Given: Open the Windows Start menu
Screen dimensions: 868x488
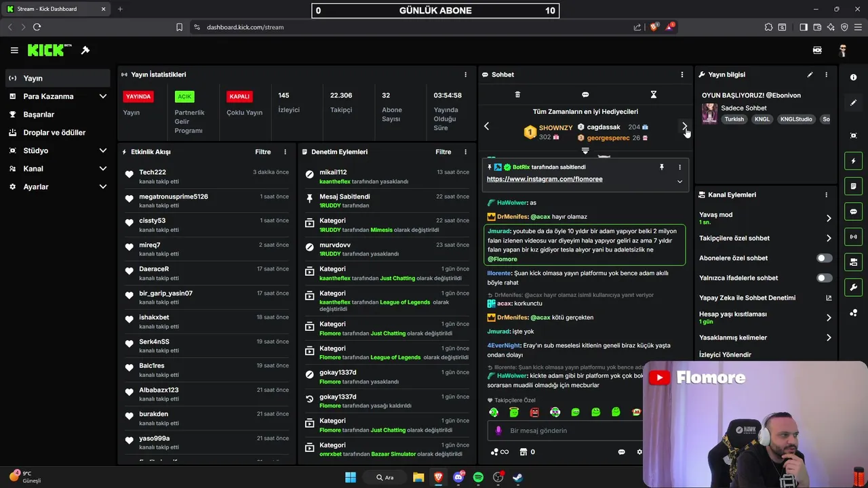Looking at the screenshot, I should 351,477.
